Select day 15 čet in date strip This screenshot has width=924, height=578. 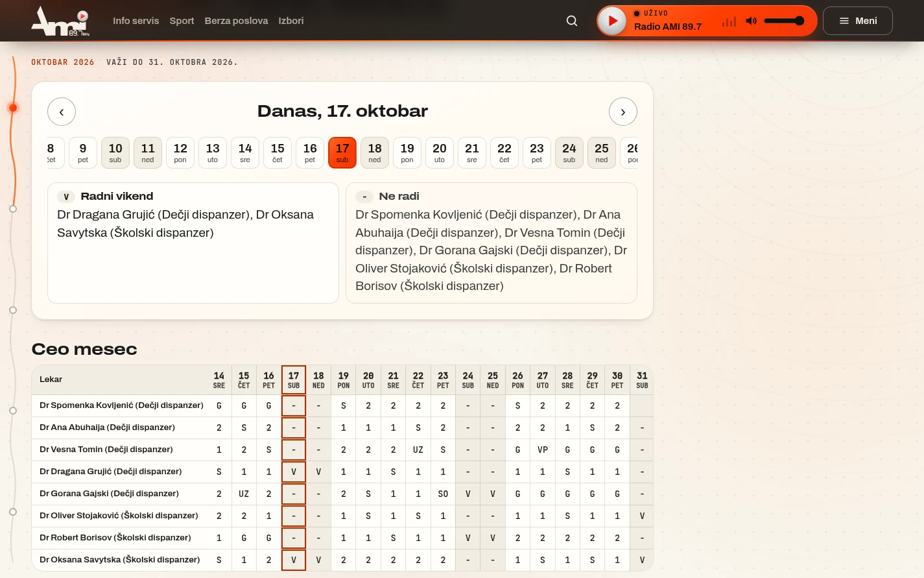tap(278, 152)
